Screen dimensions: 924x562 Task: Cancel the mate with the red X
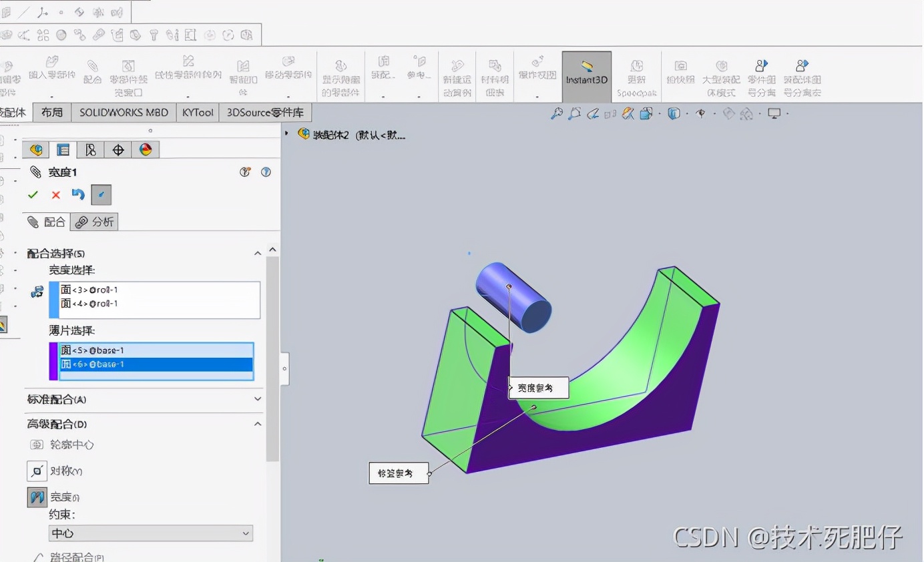coord(55,194)
